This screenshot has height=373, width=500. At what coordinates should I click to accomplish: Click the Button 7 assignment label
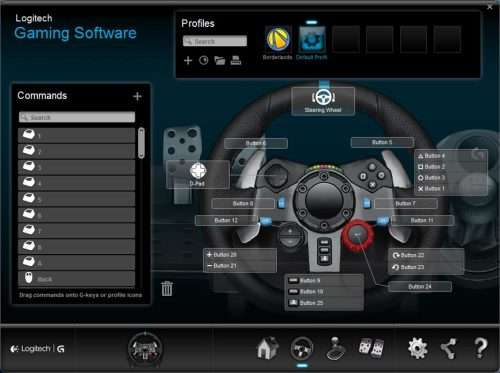406,204
